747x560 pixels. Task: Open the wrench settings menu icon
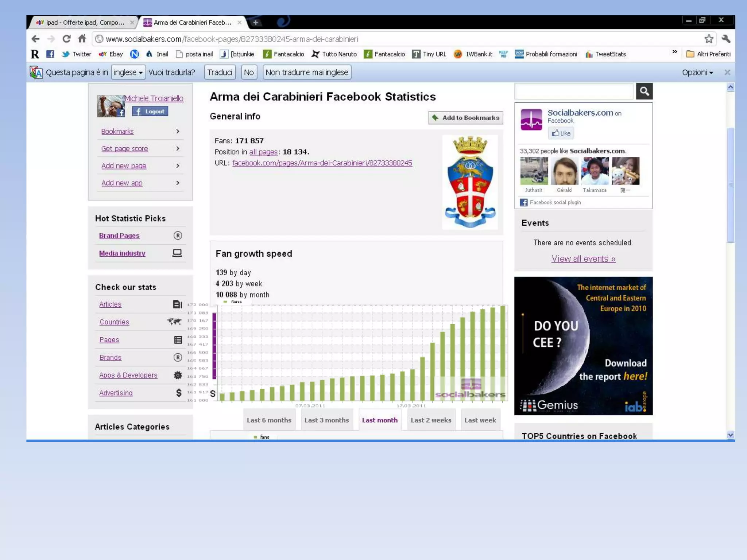[x=726, y=39]
